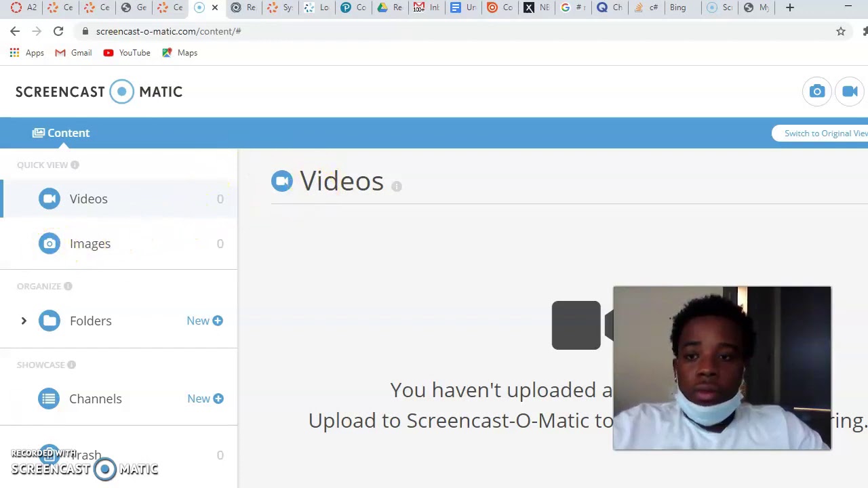The image size is (868, 488).
Task: Create a new folder with New plus
Action: tap(205, 321)
